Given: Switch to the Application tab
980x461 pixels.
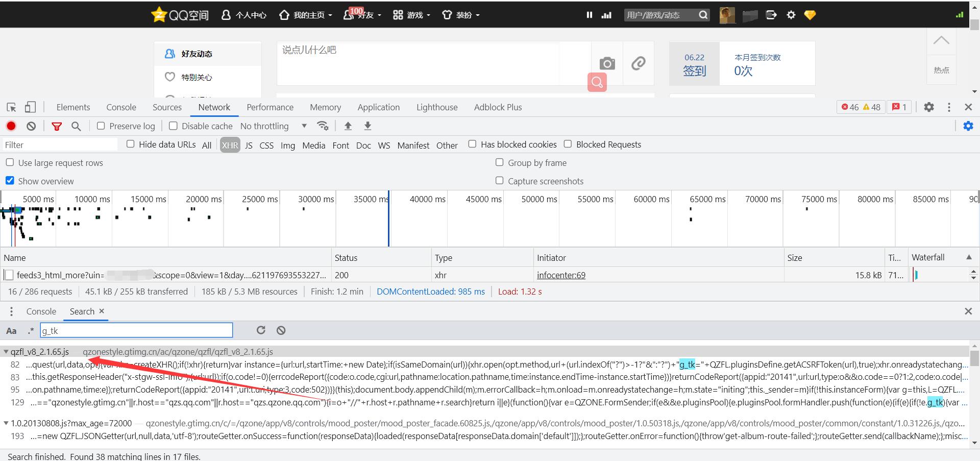Looking at the screenshot, I should click(379, 107).
